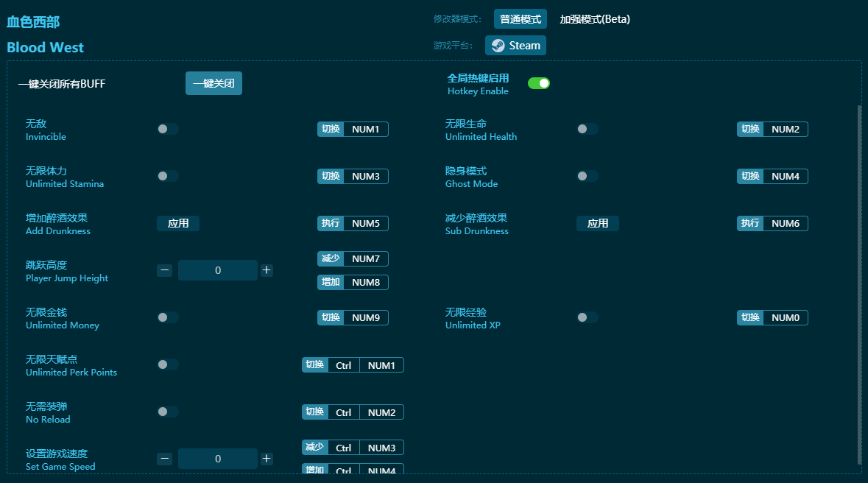Switch to 加强模式(Beta) enhanced mode tab

(595, 19)
